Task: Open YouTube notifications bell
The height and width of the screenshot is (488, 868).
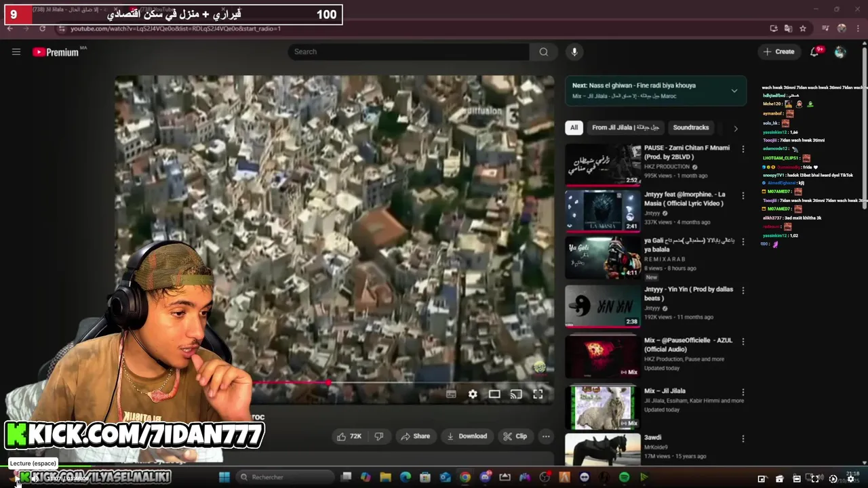Action: click(x=815, y=52)
